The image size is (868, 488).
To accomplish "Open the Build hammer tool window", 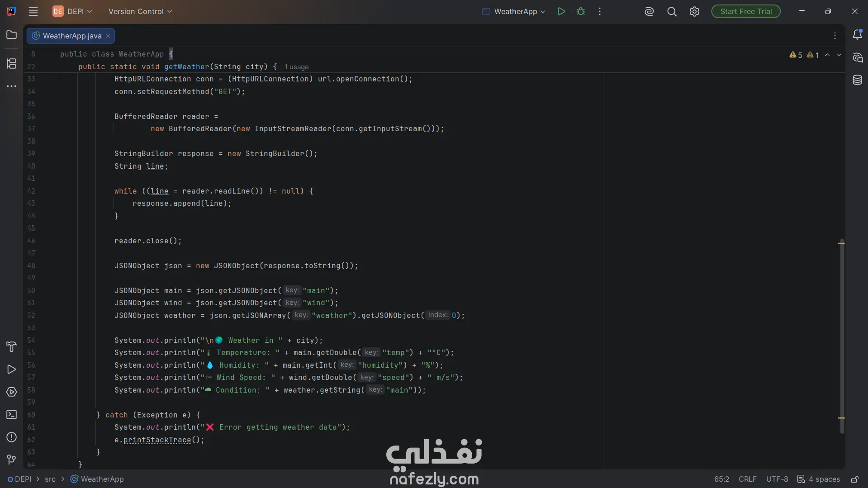I will point(12,346).
